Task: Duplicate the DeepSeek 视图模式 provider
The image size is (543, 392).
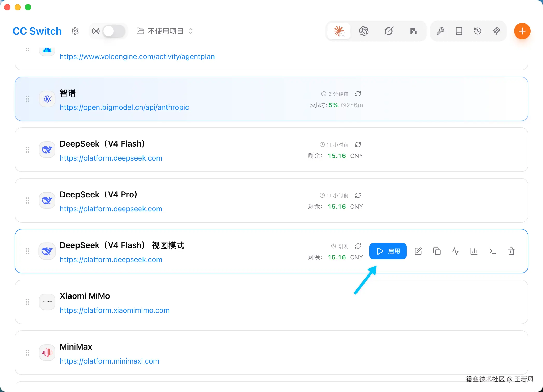Action: (437, 251)
